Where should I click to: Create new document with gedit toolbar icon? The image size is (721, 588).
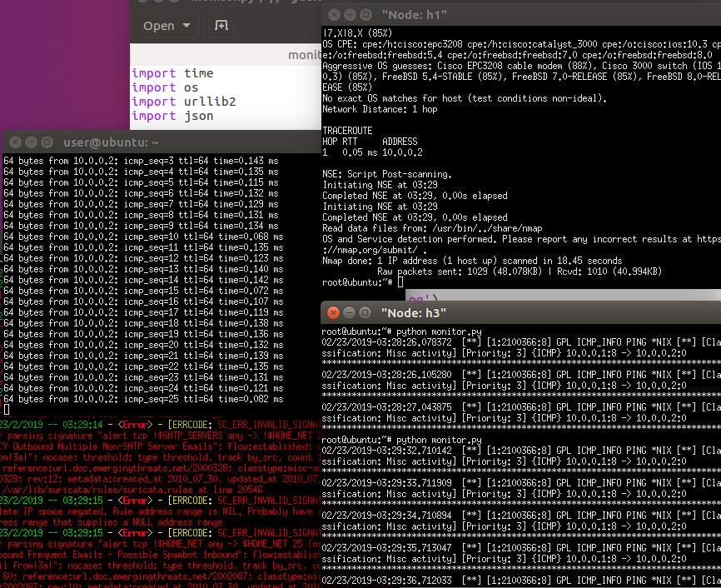(x=221, y=26)
